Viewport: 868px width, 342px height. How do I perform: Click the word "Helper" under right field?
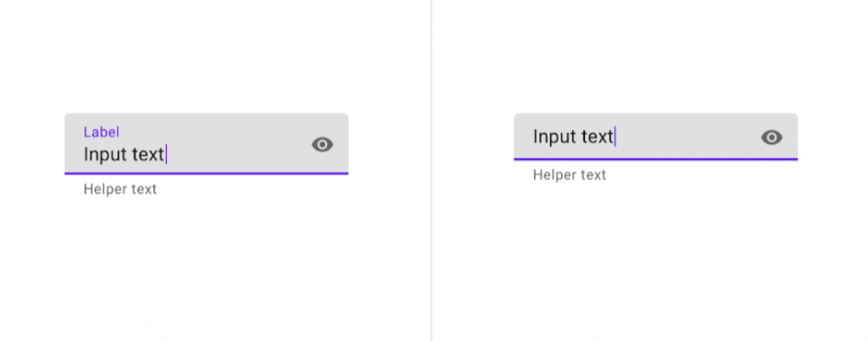[550, 174]
